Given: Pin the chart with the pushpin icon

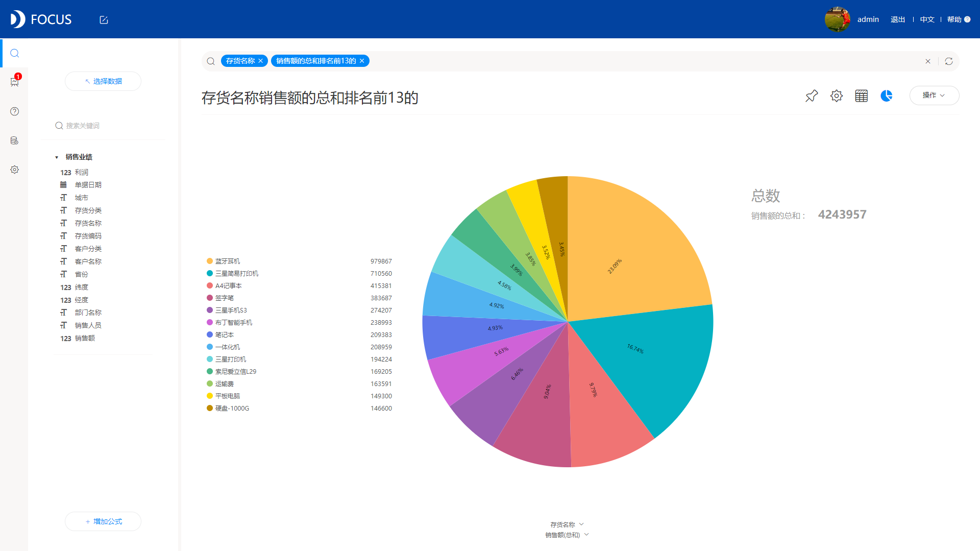Looking at the screenshot, I should [x=811, y=95].
